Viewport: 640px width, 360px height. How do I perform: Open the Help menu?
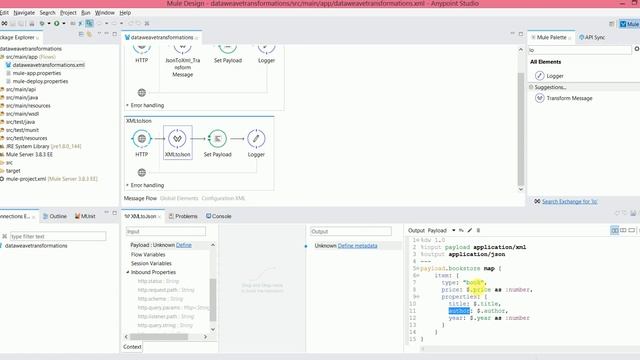(125, 13)
